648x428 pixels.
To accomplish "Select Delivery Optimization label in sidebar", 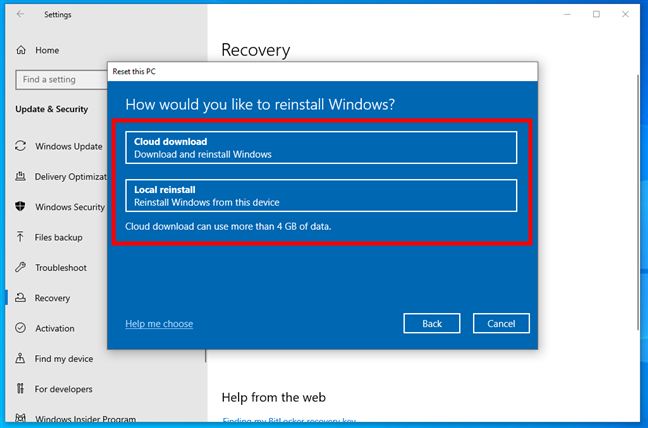I will pos(71,177).
